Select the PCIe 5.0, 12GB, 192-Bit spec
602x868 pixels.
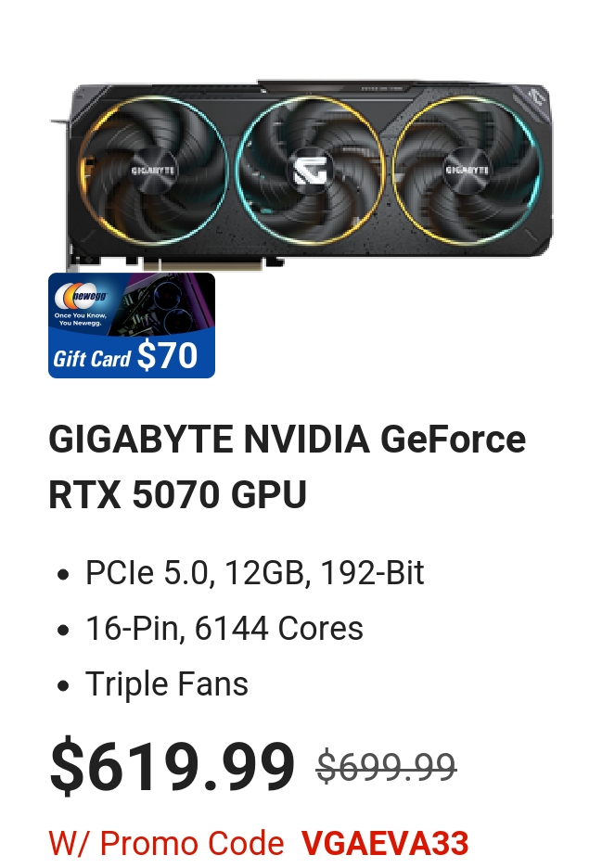255,572
